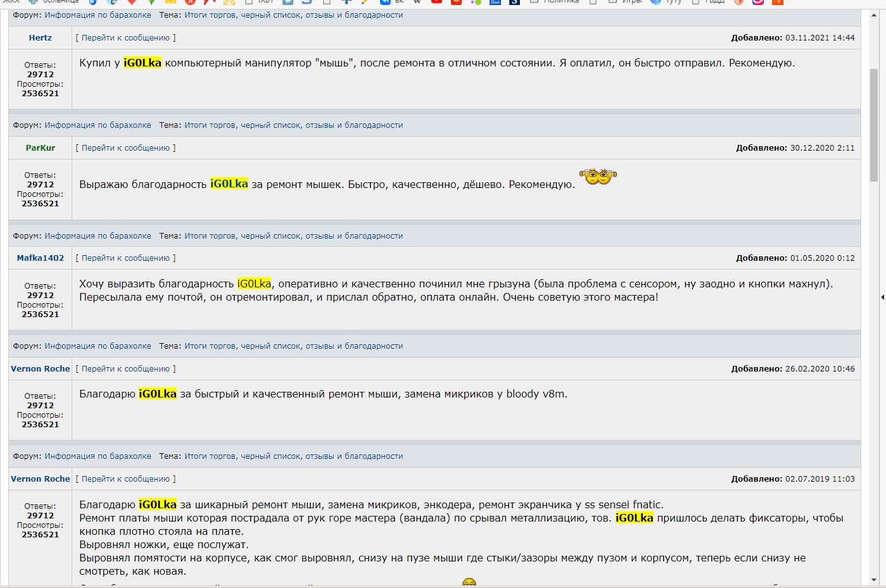Image resolution: width=886 pixels, height=588 pixels.
Task: Click the highlighted iG0Lka in Mafka1402's post
Action: 255,284
